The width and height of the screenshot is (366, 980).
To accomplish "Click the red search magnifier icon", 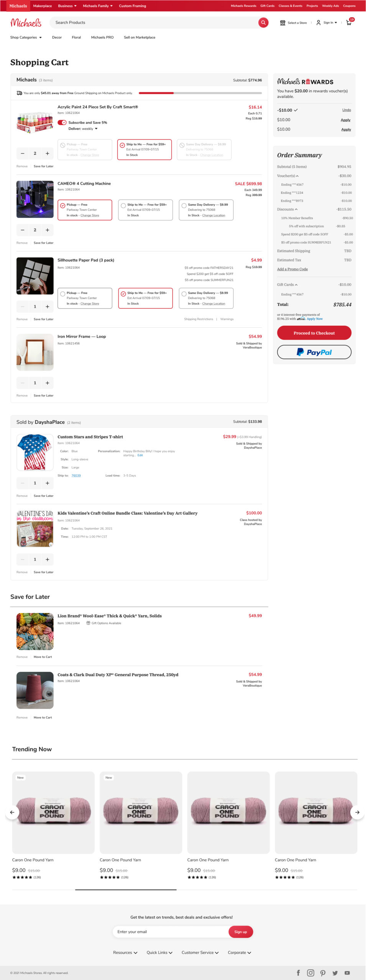I will click(263, 23).
